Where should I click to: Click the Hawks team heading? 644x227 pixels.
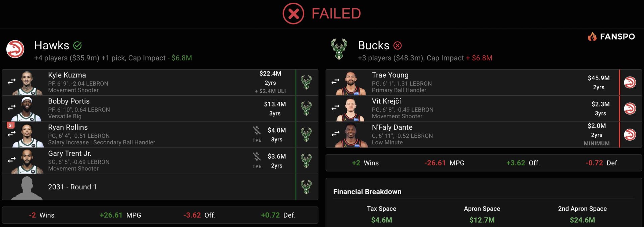52,45
